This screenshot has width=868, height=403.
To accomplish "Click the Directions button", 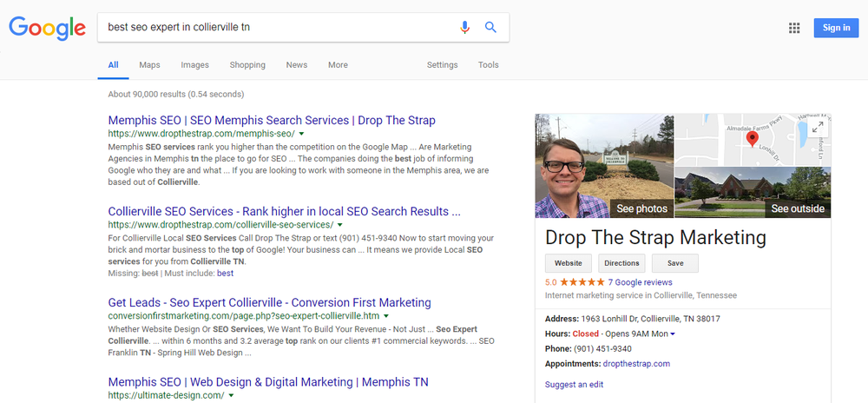I will (x=621, y=263).
